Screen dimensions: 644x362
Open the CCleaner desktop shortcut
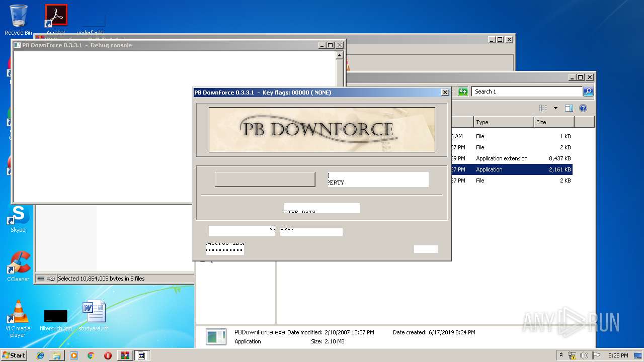click(x=18, y=266)
